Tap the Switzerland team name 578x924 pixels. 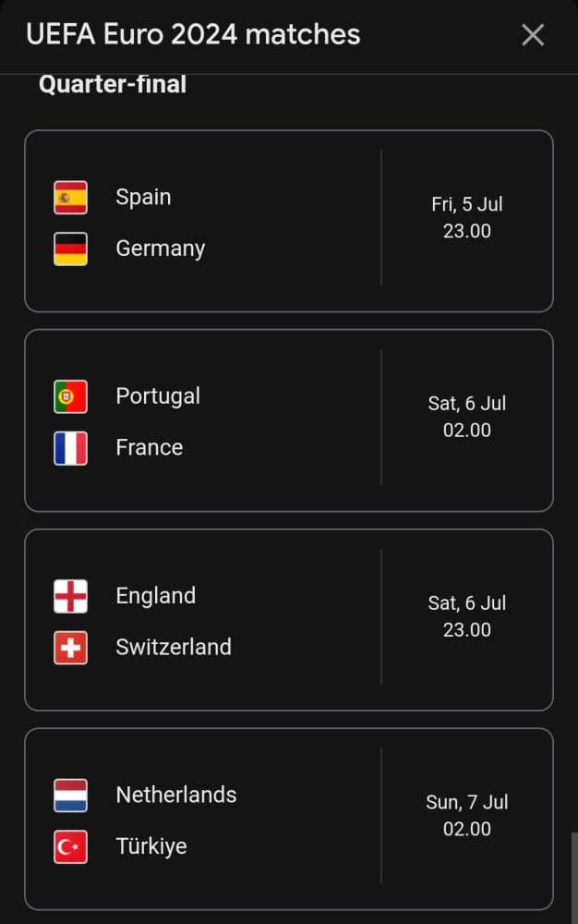pos(174,648)
